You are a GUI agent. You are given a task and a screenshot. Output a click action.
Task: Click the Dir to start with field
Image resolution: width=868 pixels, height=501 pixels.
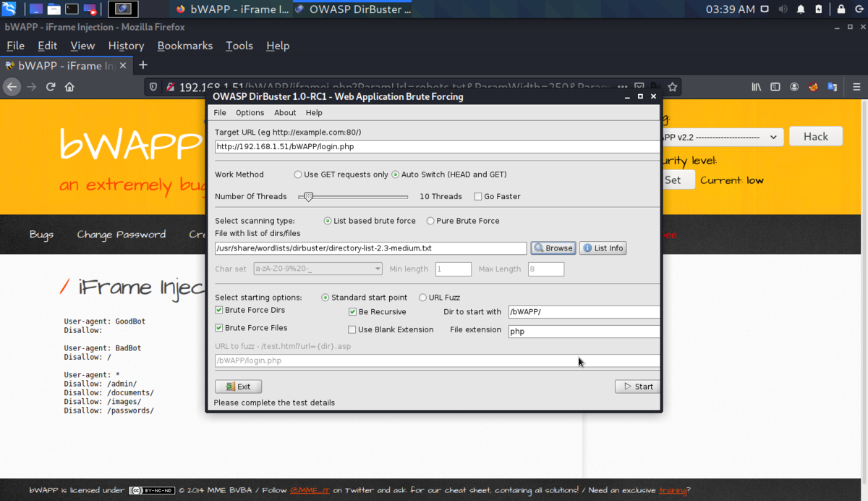584,312
